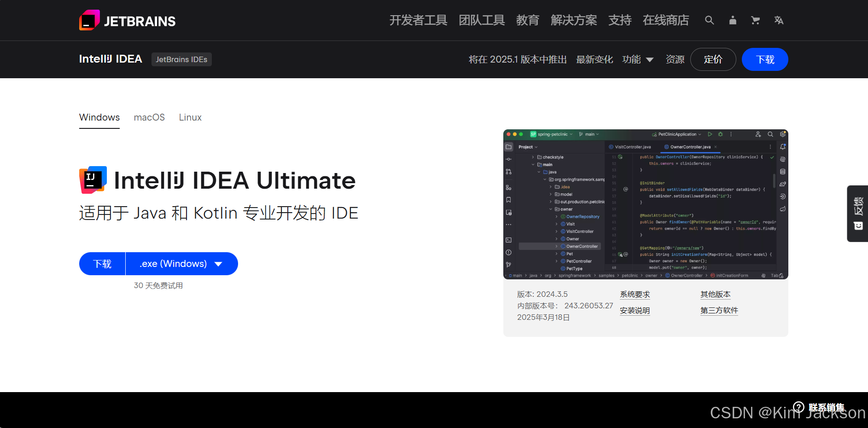Image resolution: width=868 pixels, height=428 pixels.
Task: Open the 反馈 feedback side panel
Action: point(857,214)
